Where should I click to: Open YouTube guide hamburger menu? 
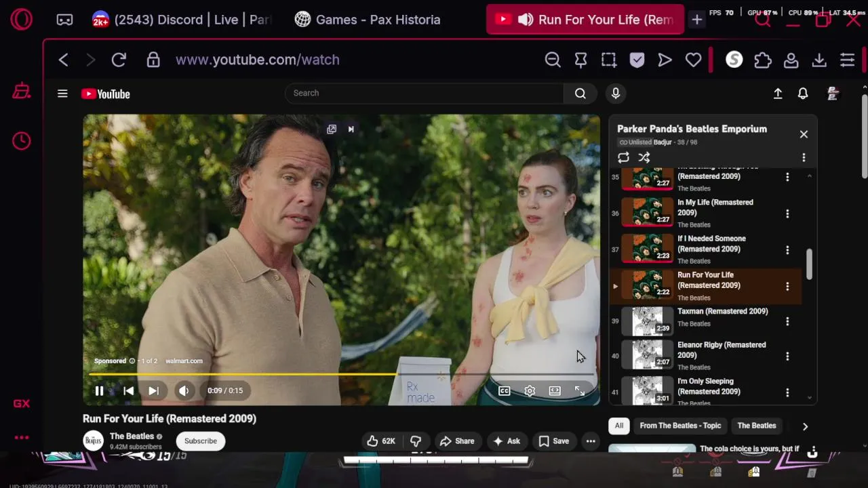click(62, 94)
